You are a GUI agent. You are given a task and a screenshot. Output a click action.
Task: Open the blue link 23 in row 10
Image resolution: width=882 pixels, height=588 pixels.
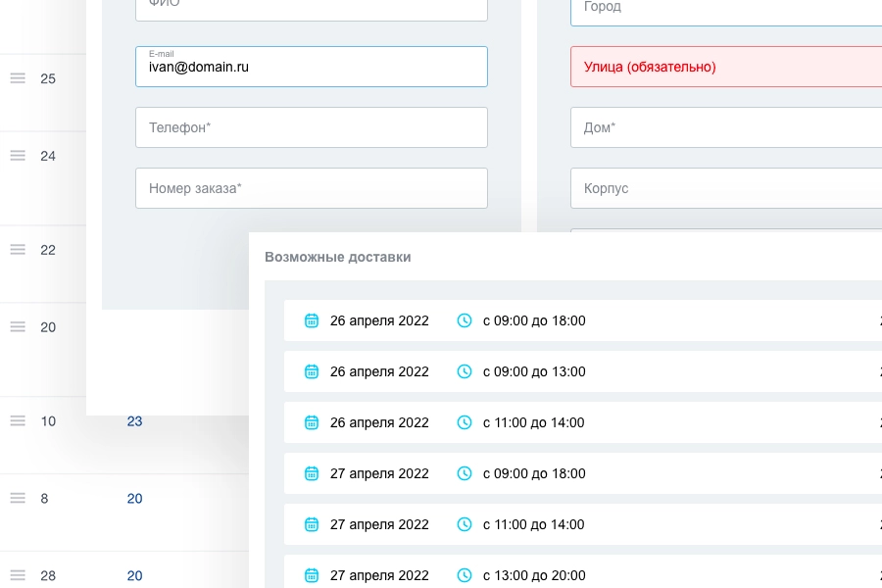(x=134, y=420)
